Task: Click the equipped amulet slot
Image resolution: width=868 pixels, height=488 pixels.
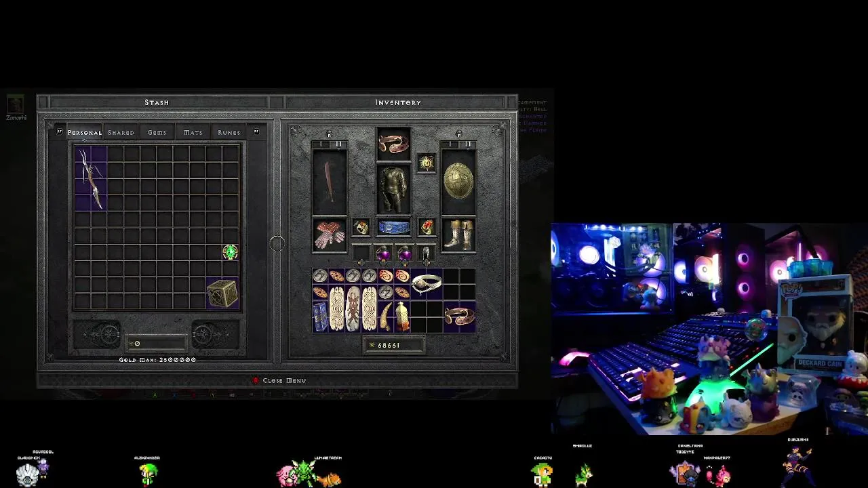Action: point(426,163)
